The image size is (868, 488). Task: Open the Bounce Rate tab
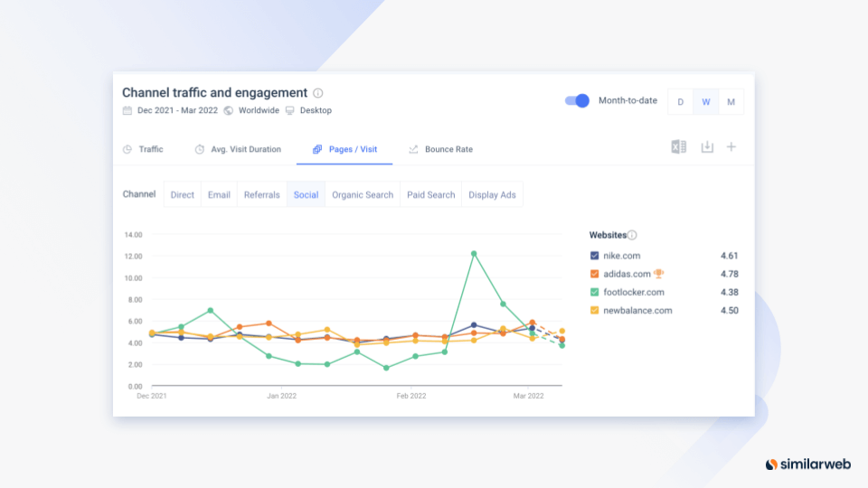click(x=441, y=149)
